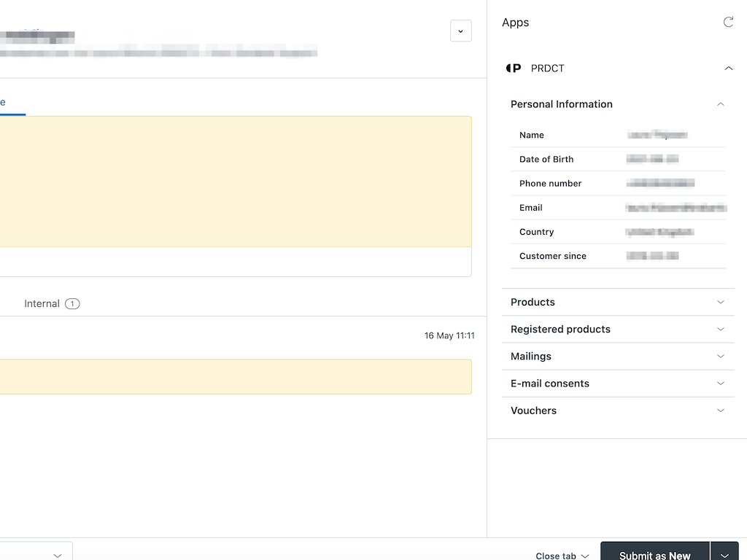The width and height of the screenshot is (747, 560).
Task: Switch to the Internal tab
Action: point(42,304)
